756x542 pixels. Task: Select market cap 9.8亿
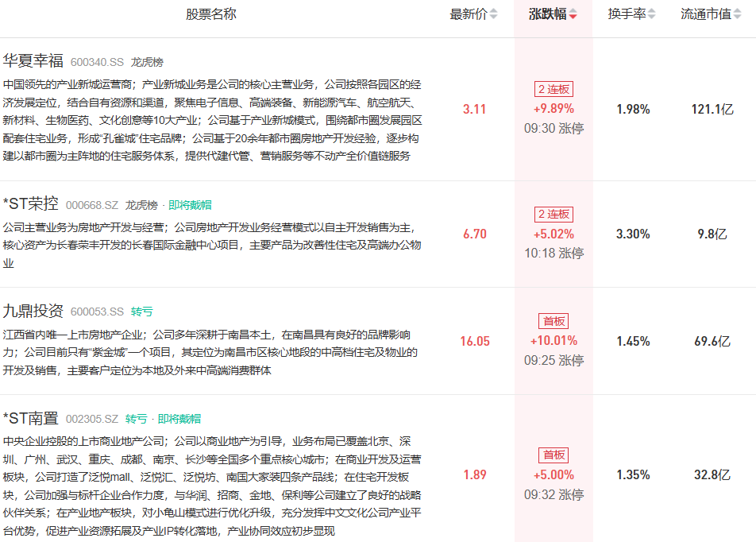point(712,234)
